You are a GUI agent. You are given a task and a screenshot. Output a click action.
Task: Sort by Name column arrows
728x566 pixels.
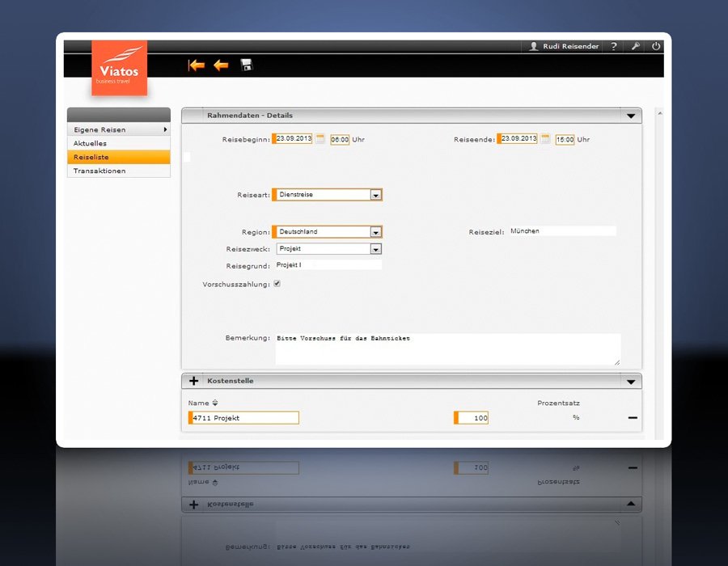pyautogui.click(x=214, y=403)
